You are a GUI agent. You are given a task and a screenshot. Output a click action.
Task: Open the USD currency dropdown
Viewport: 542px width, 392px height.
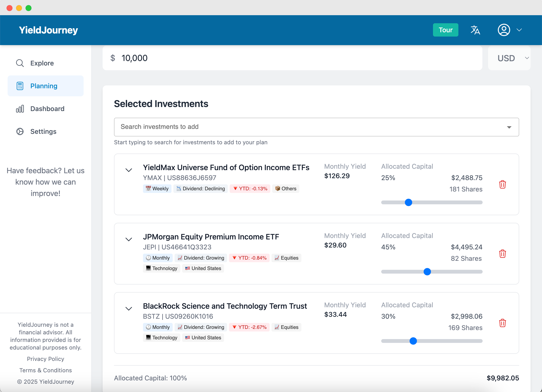(509, 58)
